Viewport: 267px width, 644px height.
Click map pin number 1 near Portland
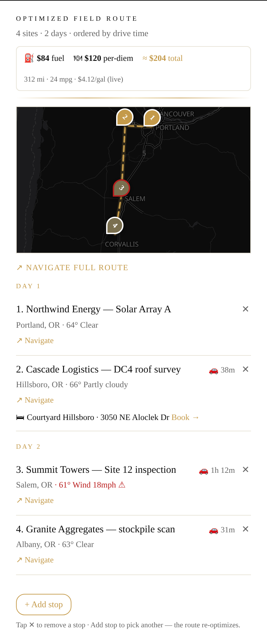(152, 118)
